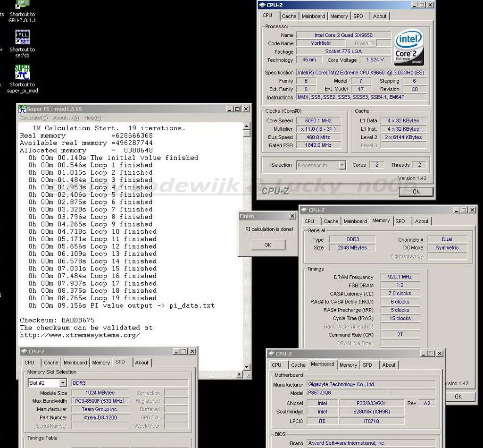The width and height of the screenshot is (483, 448).
Task: Click the CPU-Z icon in SPD window title
Action: pos(24,352)
